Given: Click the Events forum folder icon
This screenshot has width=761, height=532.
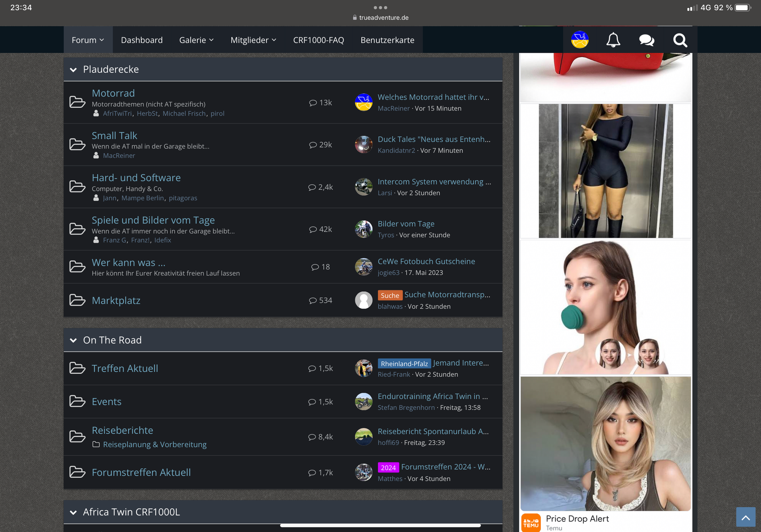Looking at the screenshot, I should (78, 401).
